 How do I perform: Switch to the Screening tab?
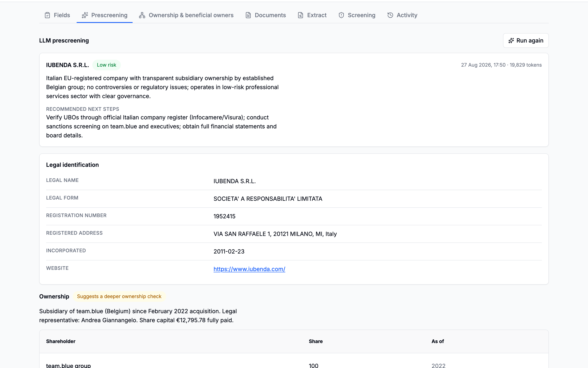(357, 15)
